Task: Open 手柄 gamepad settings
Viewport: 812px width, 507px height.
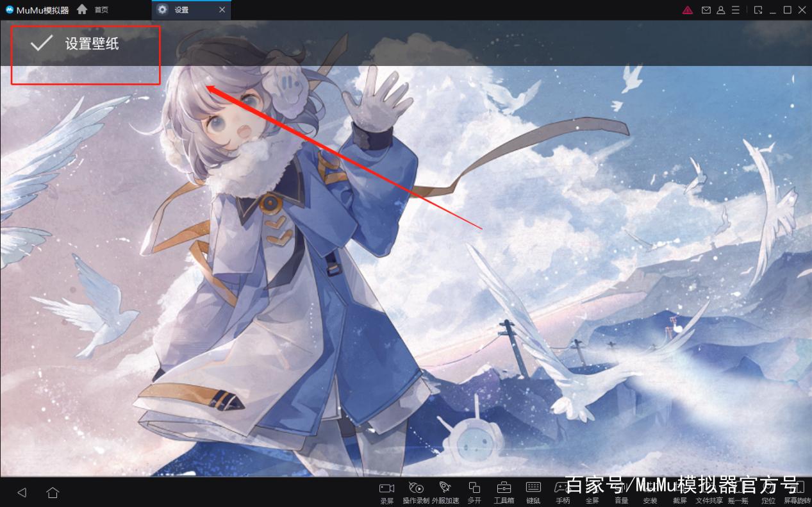Action: [x=563, y=492]
